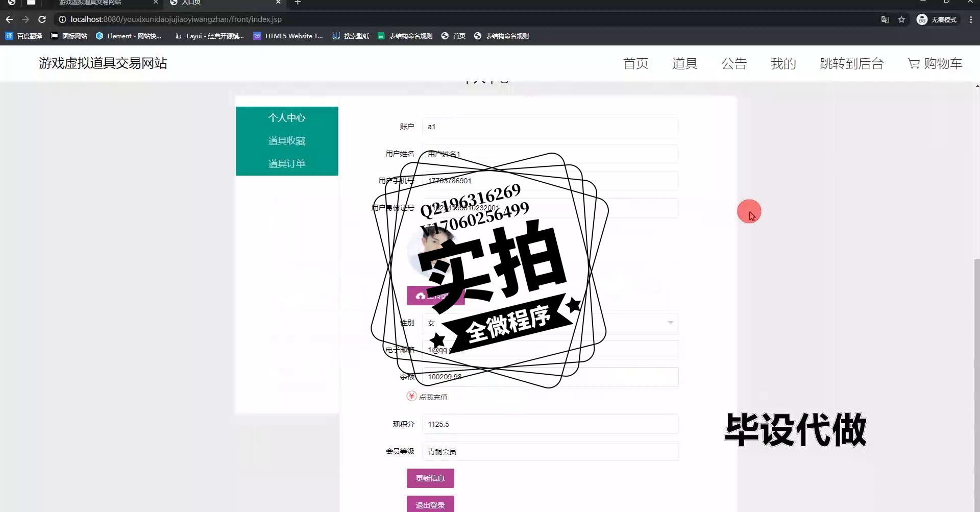Focus the 现积分 input field
This screenshot has width=980, height=512.
pos(550,424)
